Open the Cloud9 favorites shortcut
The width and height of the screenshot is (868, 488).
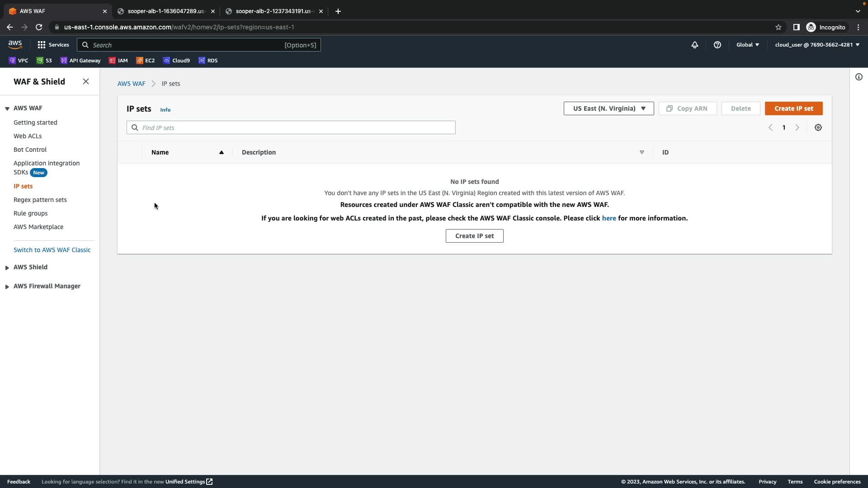(176, 61)
